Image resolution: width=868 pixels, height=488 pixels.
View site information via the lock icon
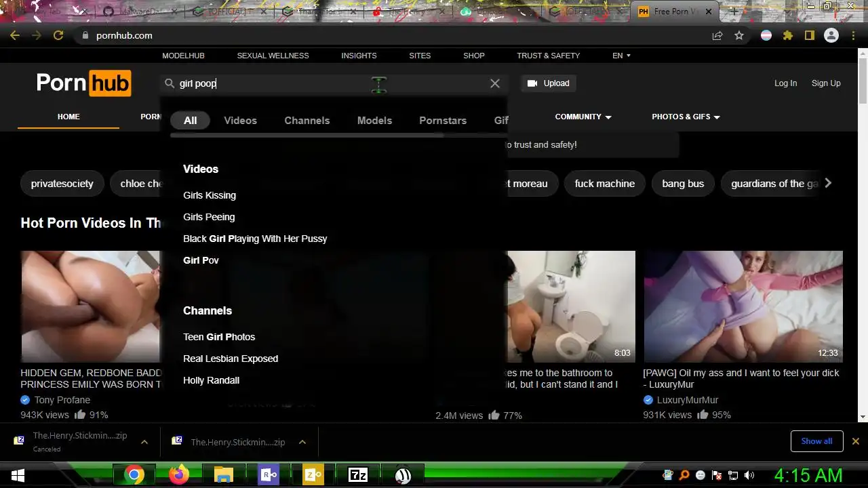tap(85, 35)
